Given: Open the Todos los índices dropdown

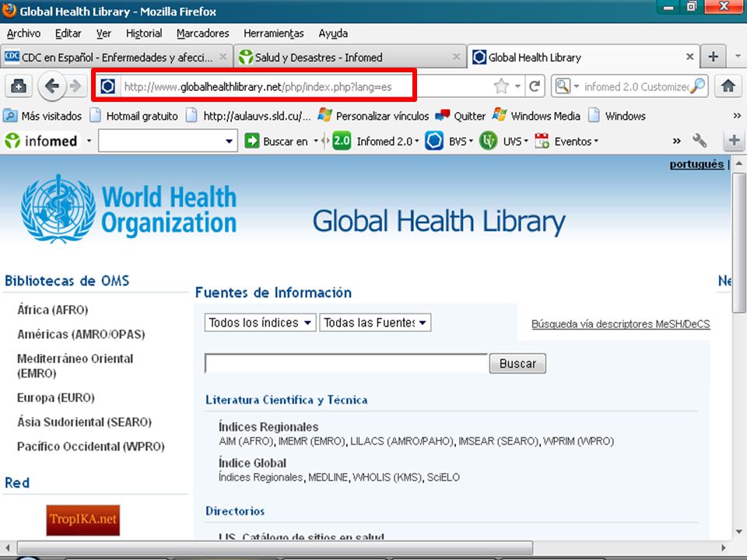Looking at the screenshot, I should (x=260, y=322).
